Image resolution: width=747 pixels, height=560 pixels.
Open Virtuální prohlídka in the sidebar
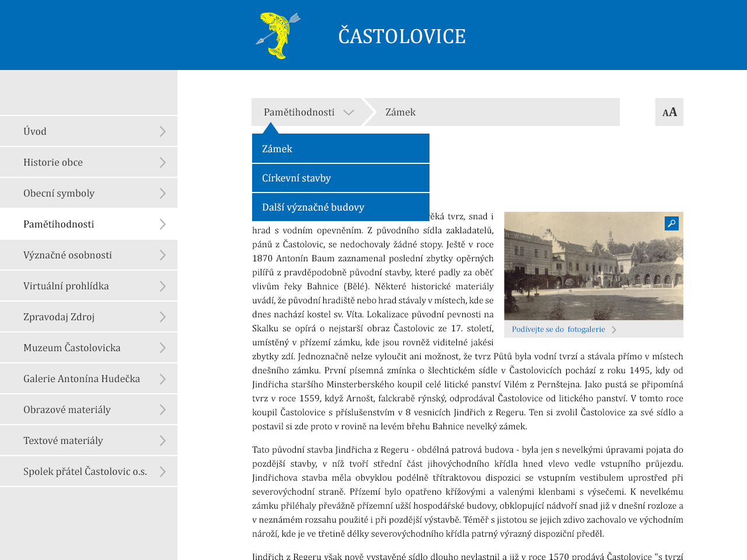89,286
